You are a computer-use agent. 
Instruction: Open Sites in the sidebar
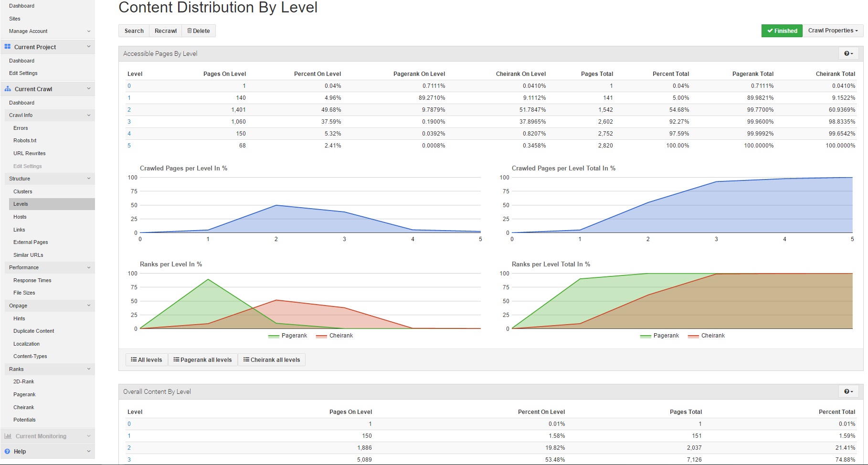tap(15, 19)
